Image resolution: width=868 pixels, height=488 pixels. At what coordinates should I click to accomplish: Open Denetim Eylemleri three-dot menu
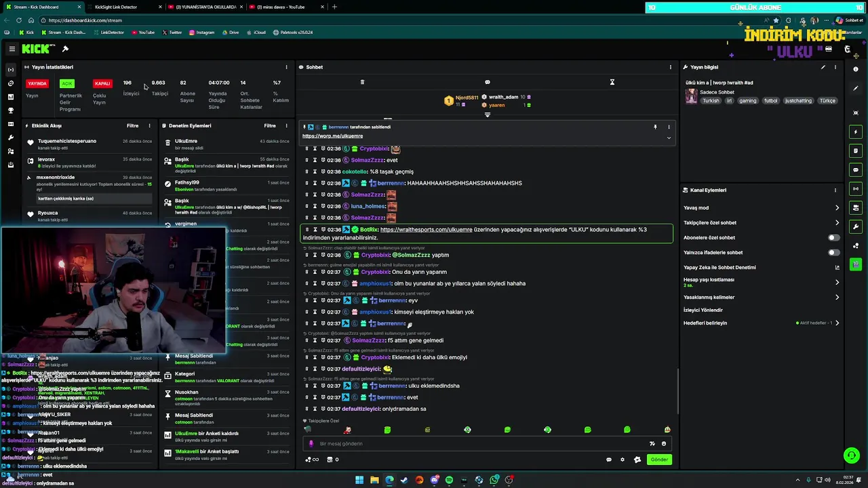click(288, 125)
